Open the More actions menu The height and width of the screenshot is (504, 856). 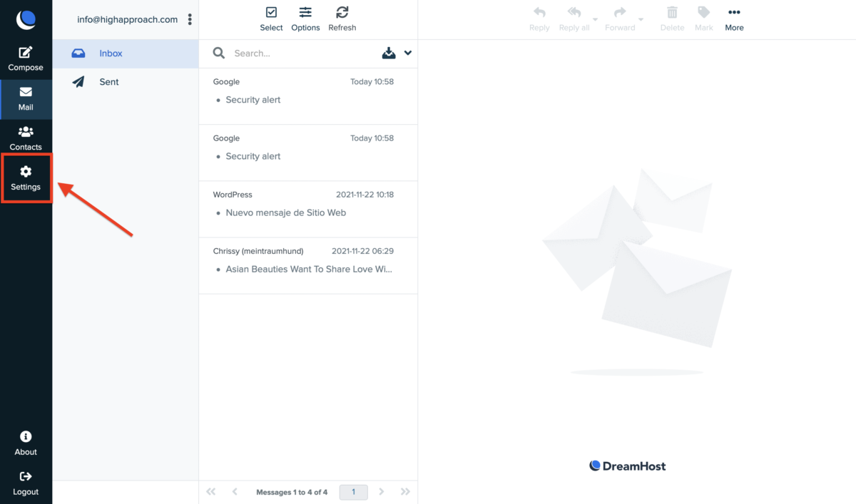[x=734, y=18]
